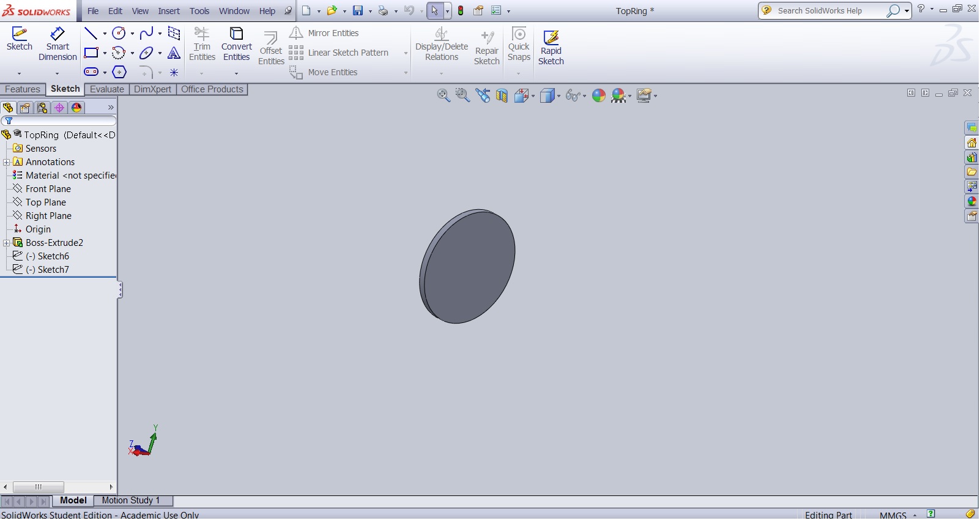Open the Motion Study 1 tab
The image size is (980, 526).
pos(131,500)
